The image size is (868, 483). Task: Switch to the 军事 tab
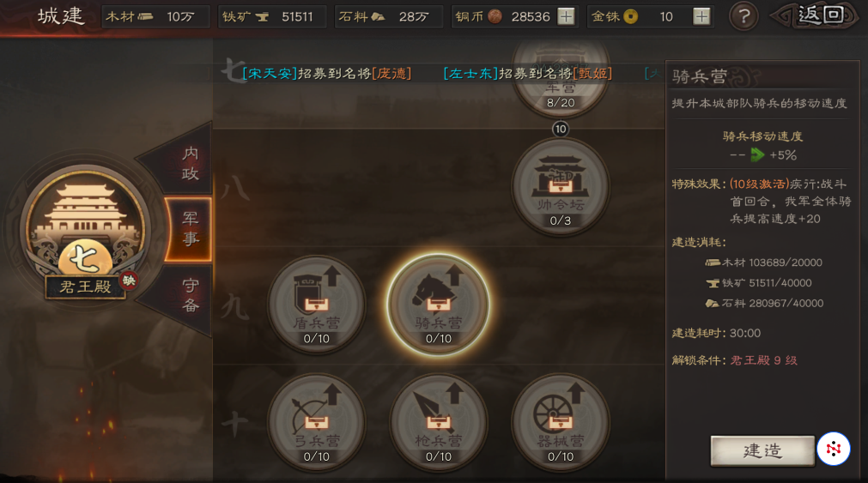coord(190,228)
